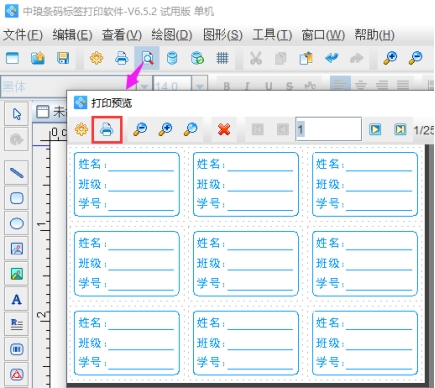This screenshot has height=388, width=435.
Task: Create a new label document
Action: click(x=12, y=58)
